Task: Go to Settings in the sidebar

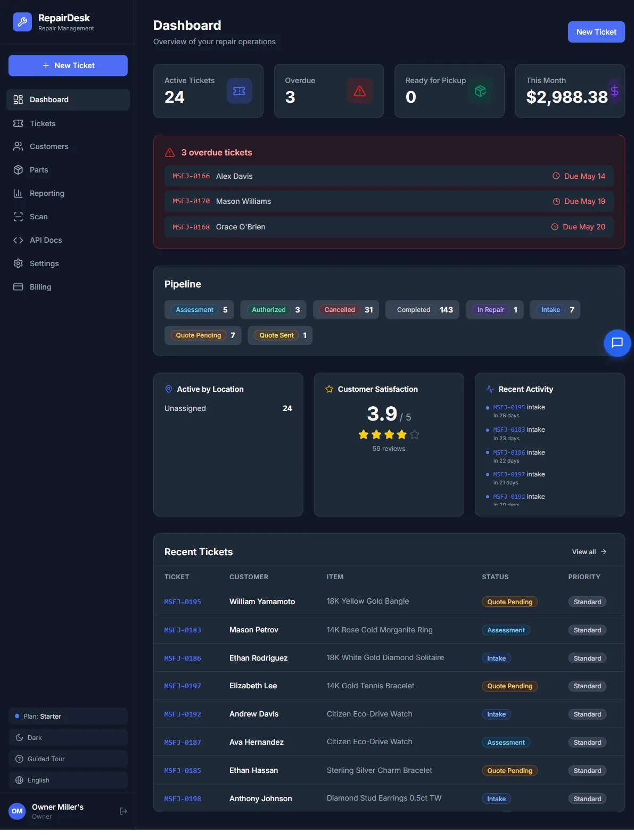Action: click(68, 263)
